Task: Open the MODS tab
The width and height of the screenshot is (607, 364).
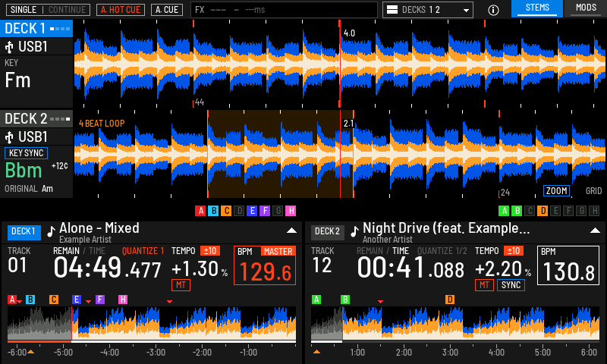Action: 586,8
